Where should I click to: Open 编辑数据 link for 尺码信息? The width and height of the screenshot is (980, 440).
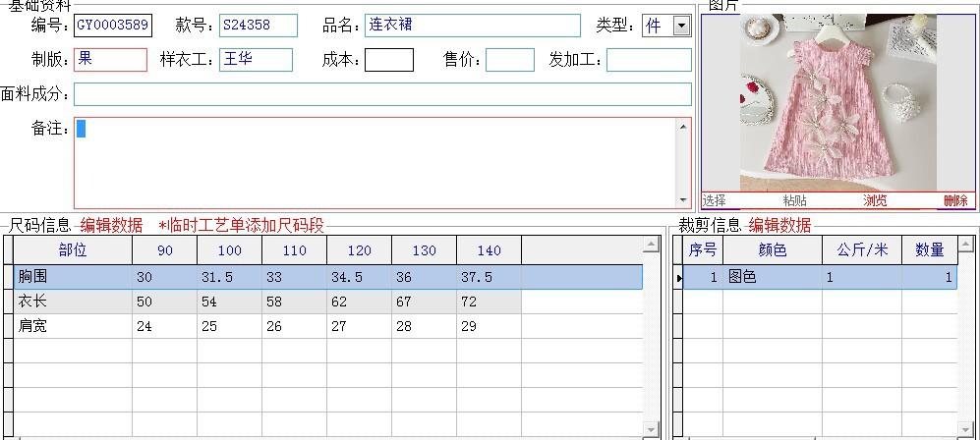click(x=111, y=225)
